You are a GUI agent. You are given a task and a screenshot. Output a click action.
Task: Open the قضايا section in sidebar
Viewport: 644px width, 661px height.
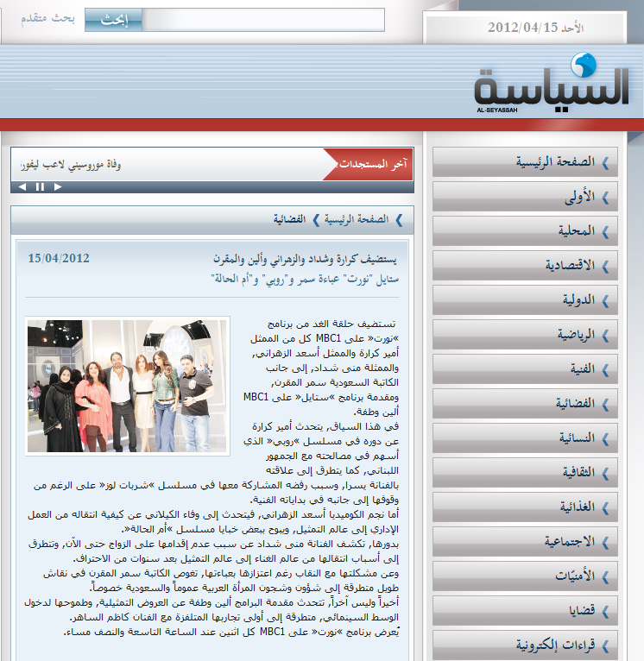point(525,611)
